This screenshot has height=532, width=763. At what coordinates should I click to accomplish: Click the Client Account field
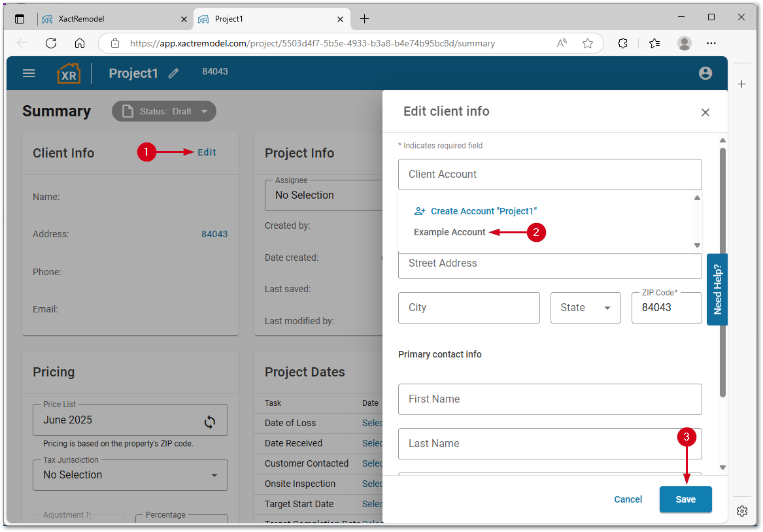550,174
